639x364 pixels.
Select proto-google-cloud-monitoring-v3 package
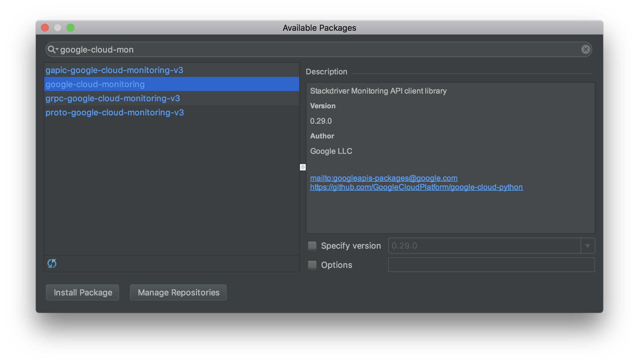pos(115,112)
